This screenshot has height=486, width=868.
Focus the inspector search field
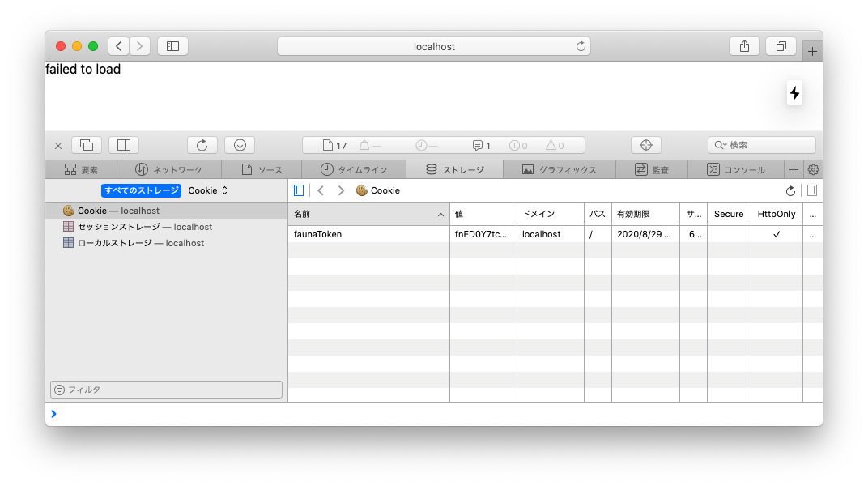pos(762,145)
